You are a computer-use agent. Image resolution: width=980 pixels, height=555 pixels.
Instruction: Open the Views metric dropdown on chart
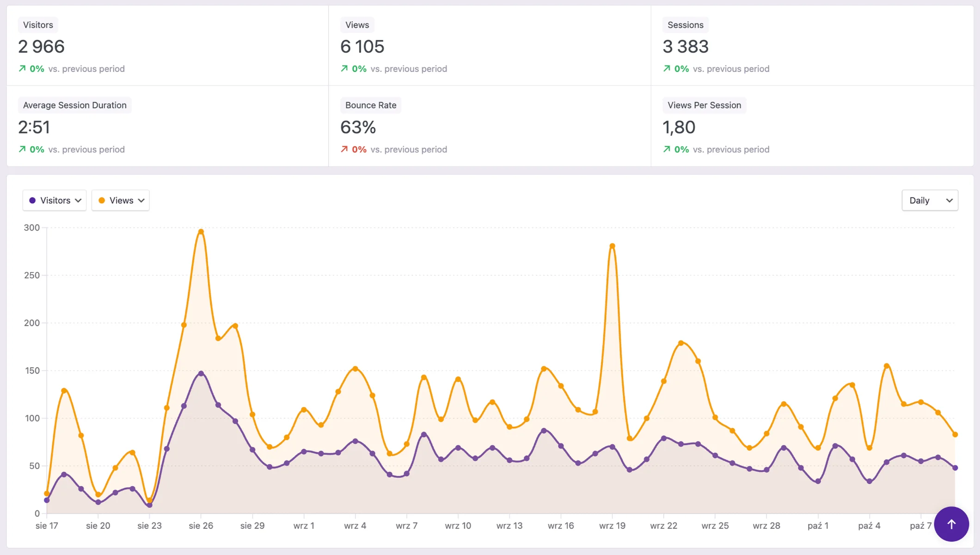[x=121, y=200]
